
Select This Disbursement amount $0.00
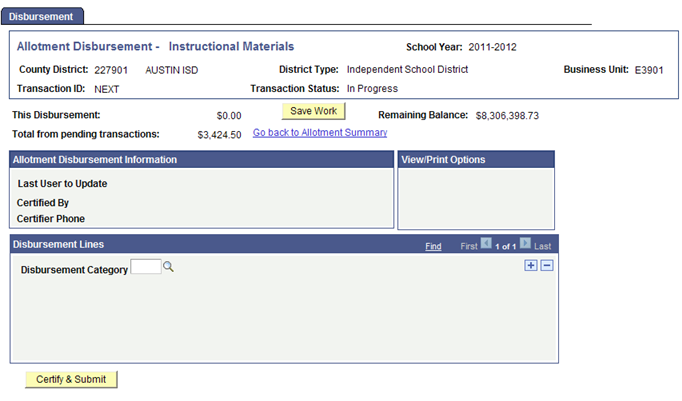tap(229, 116)
